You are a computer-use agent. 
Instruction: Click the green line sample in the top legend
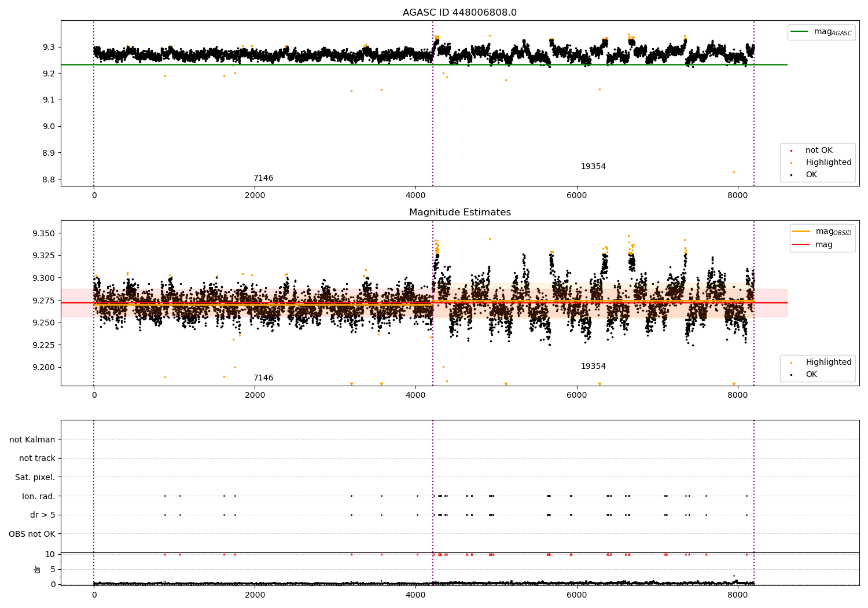pyautogui.click(x=800, y=31)
